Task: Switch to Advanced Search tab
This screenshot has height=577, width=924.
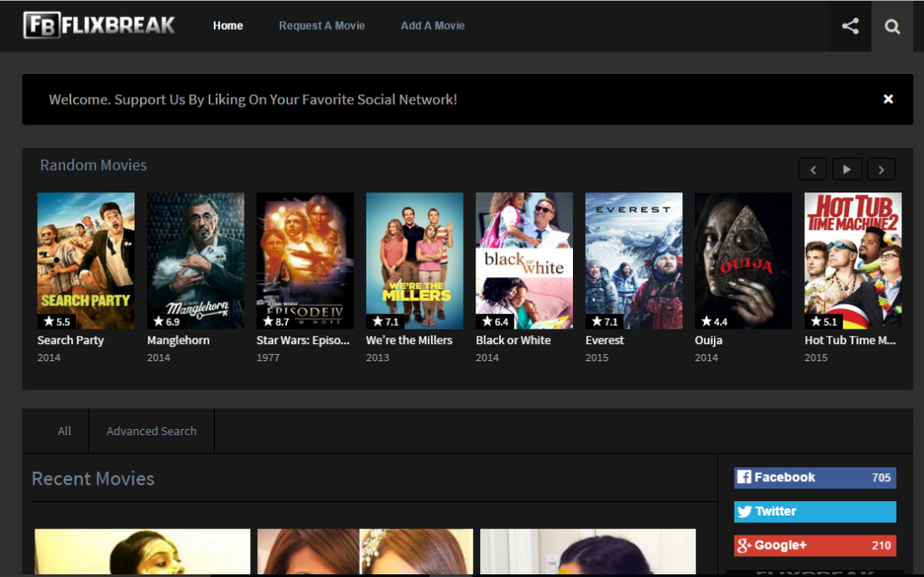Action: (x=152, y=432)
